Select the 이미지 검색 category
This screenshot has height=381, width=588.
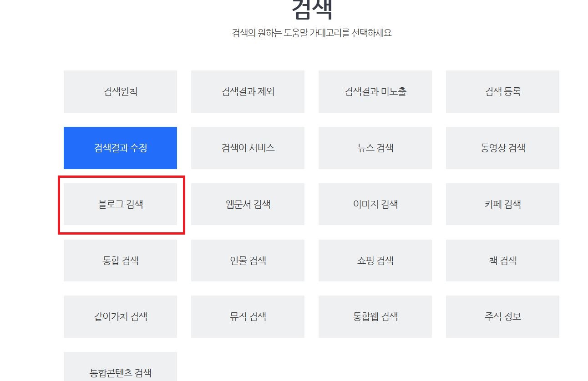[375, 204]
